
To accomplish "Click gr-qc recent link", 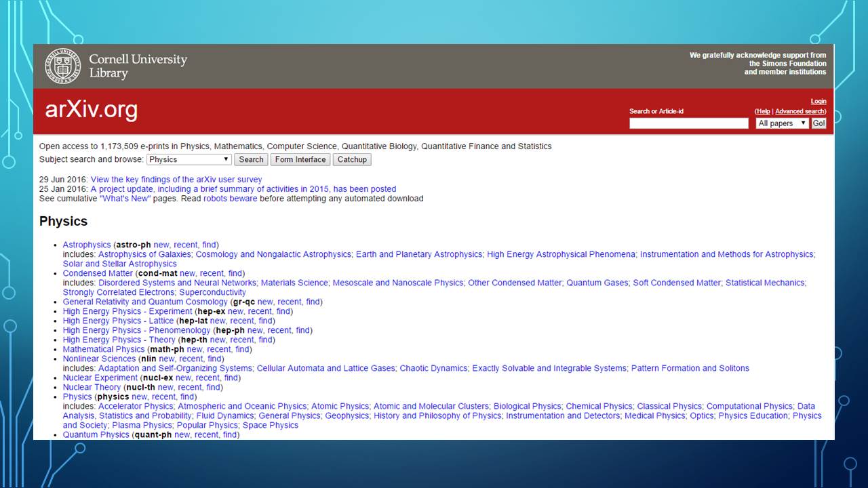I will point(290,302).
